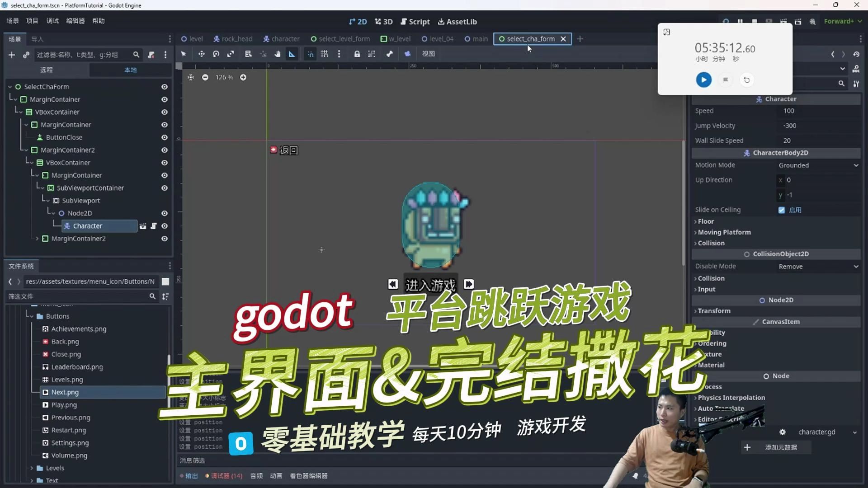868x488 pixels.
Task: Collapse the Buttons folder
Action: pos(32,316)
